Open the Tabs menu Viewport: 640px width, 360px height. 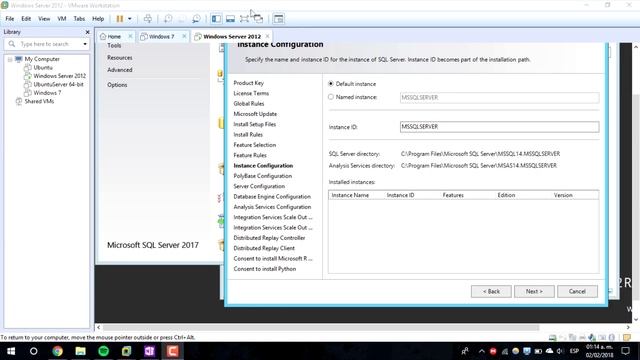pos(79,19)
